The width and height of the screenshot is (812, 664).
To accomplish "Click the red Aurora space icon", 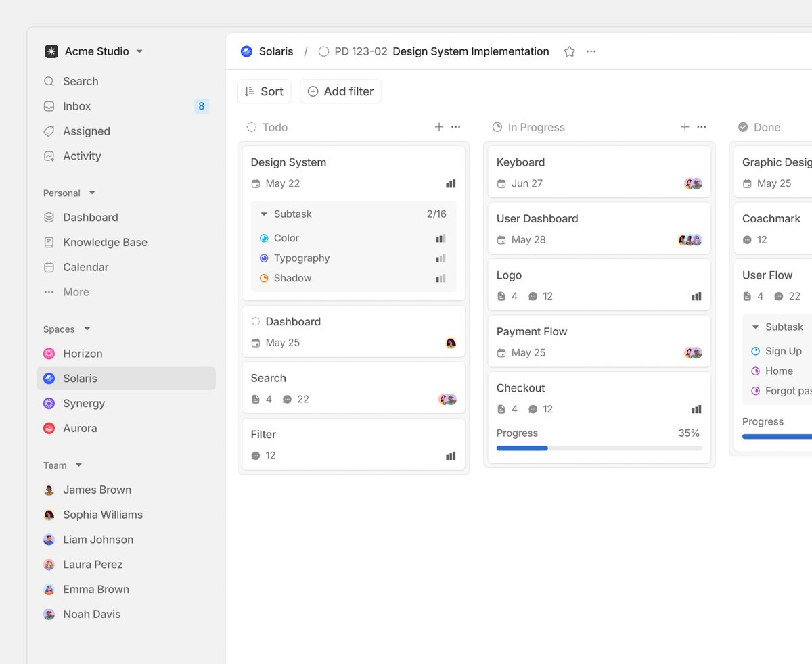I will click(49, 428).
